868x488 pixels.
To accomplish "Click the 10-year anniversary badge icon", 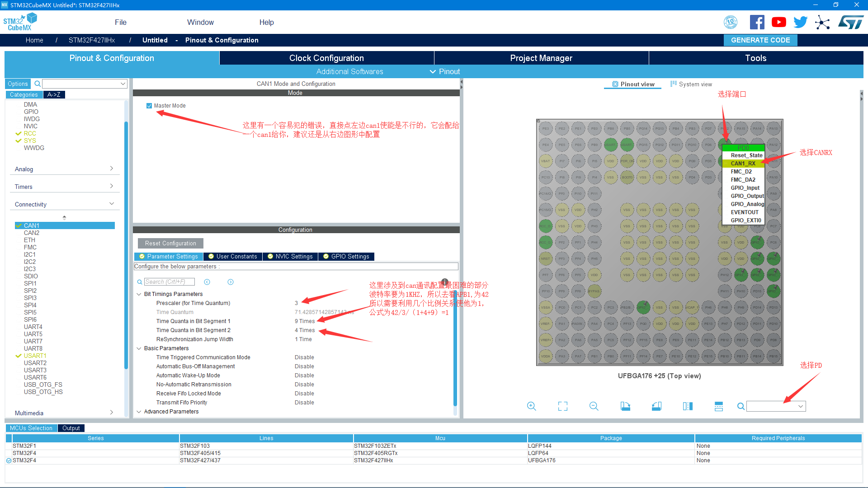I will (x=731, y=22).
